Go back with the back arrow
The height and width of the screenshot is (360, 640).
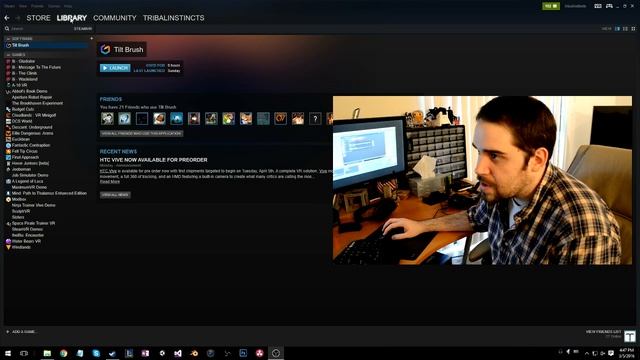[7, 18]
